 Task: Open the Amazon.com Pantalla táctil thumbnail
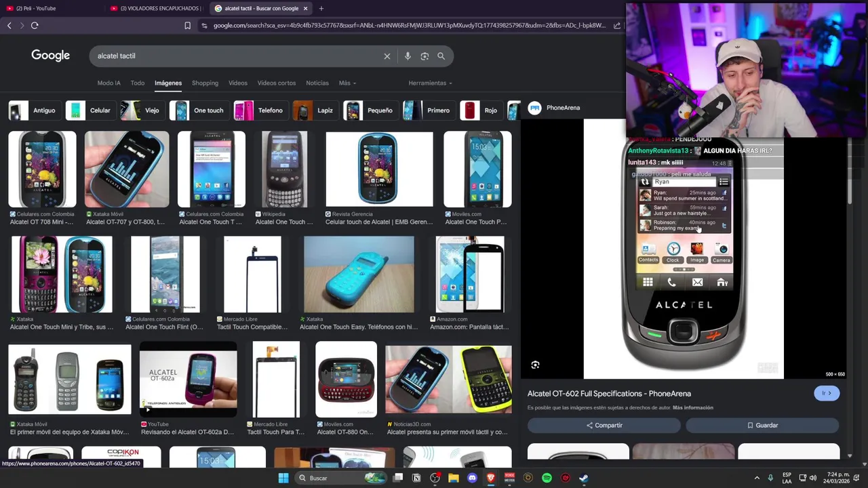tap(470, 274)
